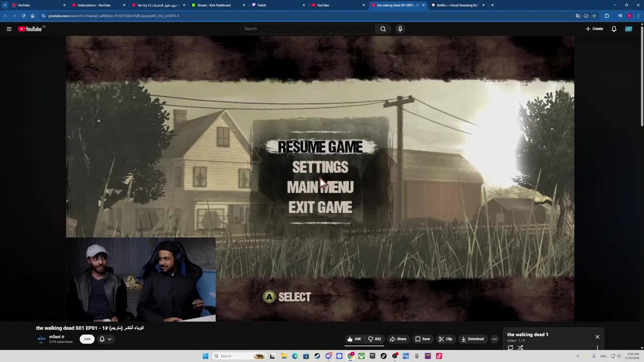Click "577K subscribers" text
Image resolution: width=644 pixels, height=362 pixels.
point(61,342)
